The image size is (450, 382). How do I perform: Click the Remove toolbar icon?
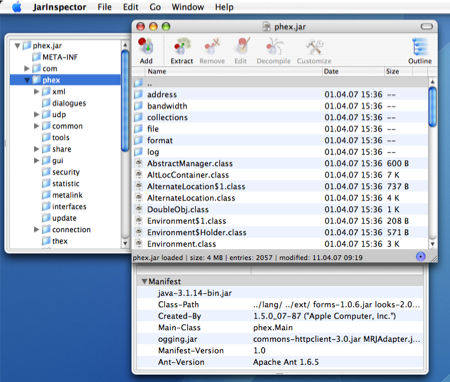tap(212, 46)
